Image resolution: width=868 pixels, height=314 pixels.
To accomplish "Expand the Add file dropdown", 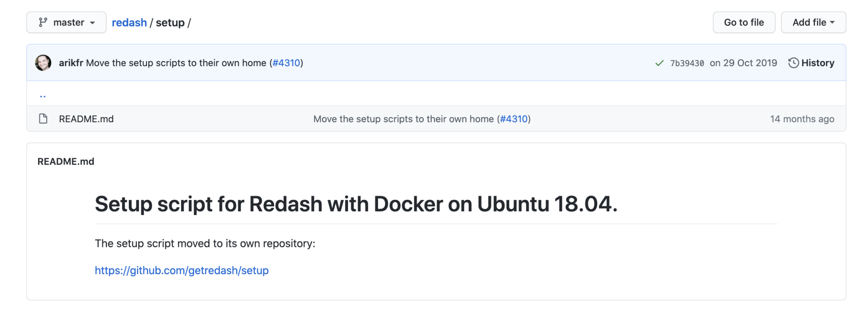I will (x=813, y=22).
